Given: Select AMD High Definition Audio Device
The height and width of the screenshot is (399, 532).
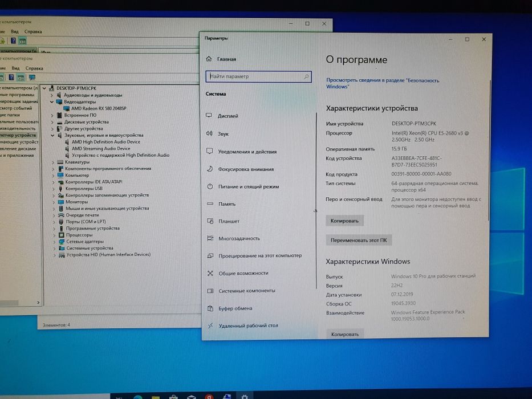Looking at the screenshot, I should 106,142.
